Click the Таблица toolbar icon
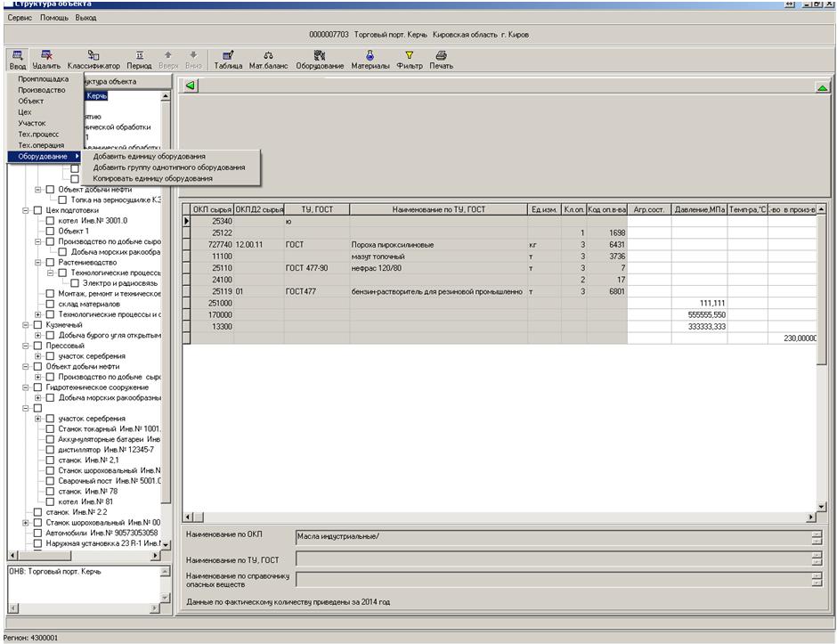The width and height of the screenshot is (837, 644). 228,55
